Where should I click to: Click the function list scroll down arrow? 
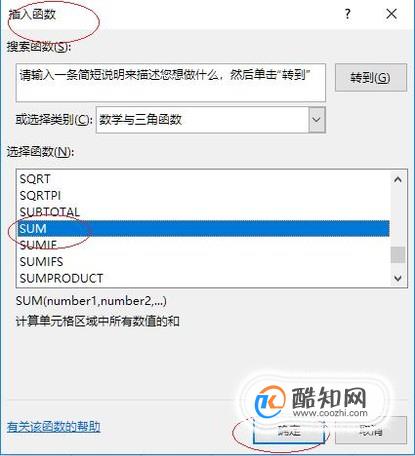tap(398, 278)
